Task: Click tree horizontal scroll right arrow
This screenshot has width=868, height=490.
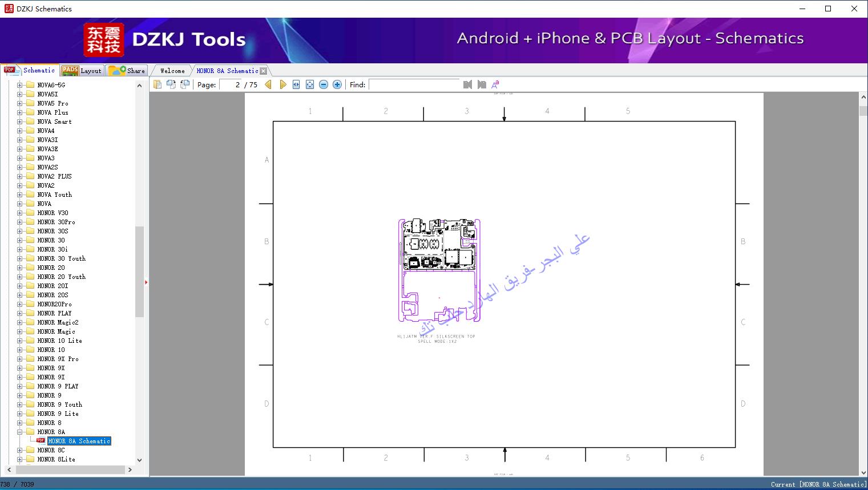Action: (130, 469)
